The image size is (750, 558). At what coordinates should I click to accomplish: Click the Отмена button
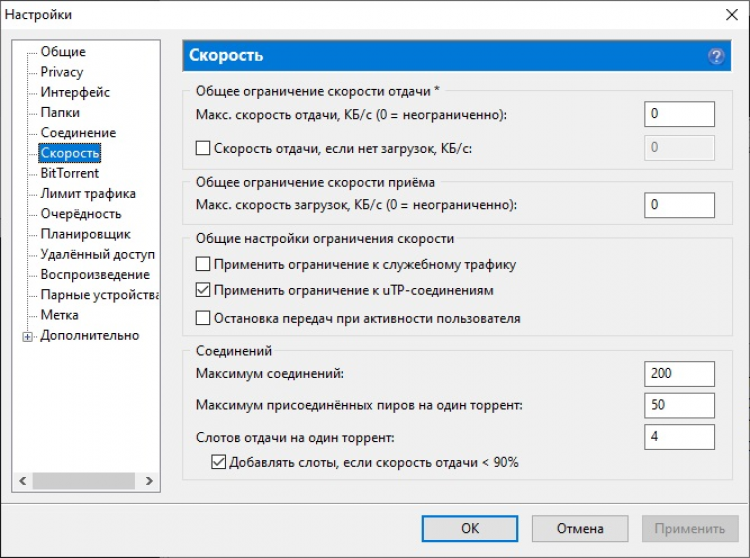pyautogui.click(x=580, y=528)
